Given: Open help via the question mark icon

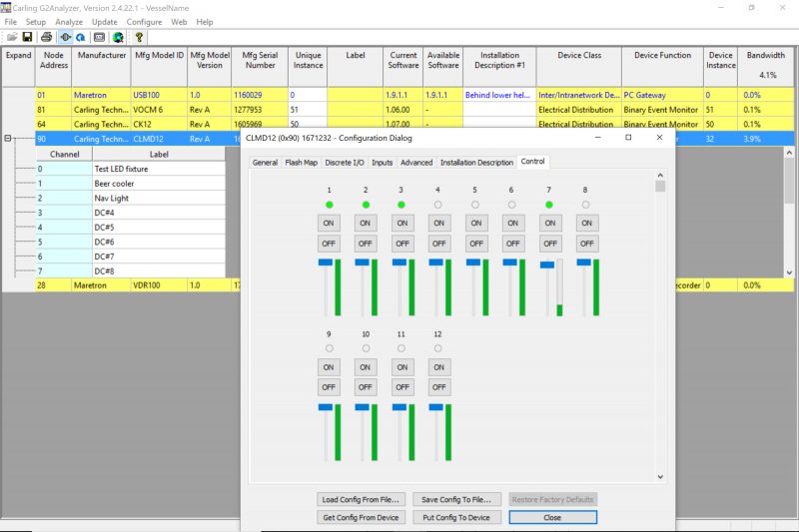Looking at the screenshot, I should pos(139,37).
